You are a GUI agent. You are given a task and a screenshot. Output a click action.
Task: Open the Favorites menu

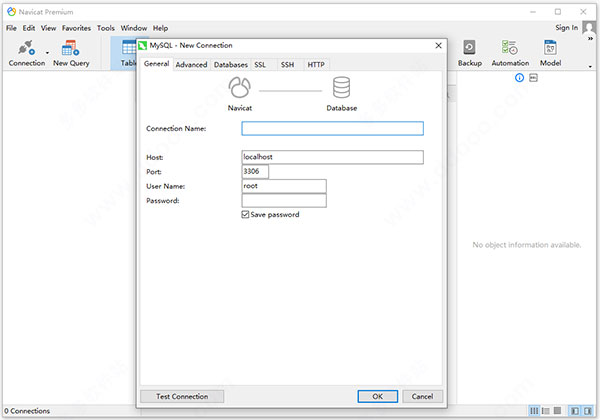tap(76, 28)
